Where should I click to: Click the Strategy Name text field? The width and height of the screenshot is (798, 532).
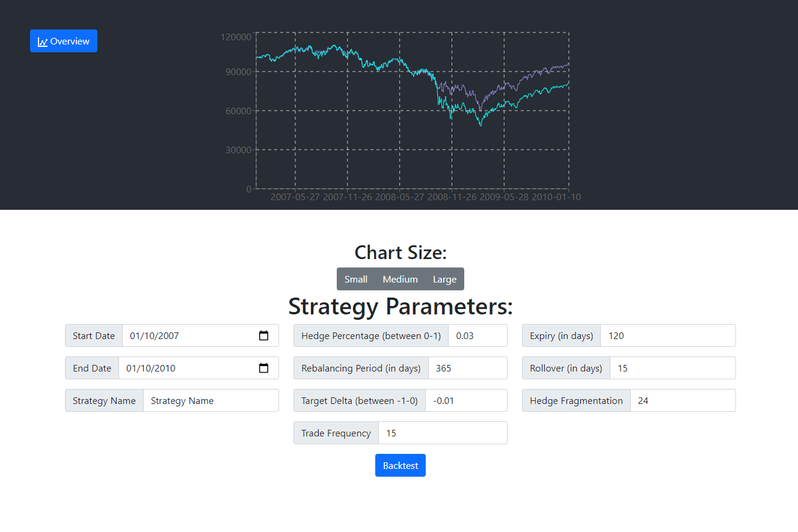[210, 400]
